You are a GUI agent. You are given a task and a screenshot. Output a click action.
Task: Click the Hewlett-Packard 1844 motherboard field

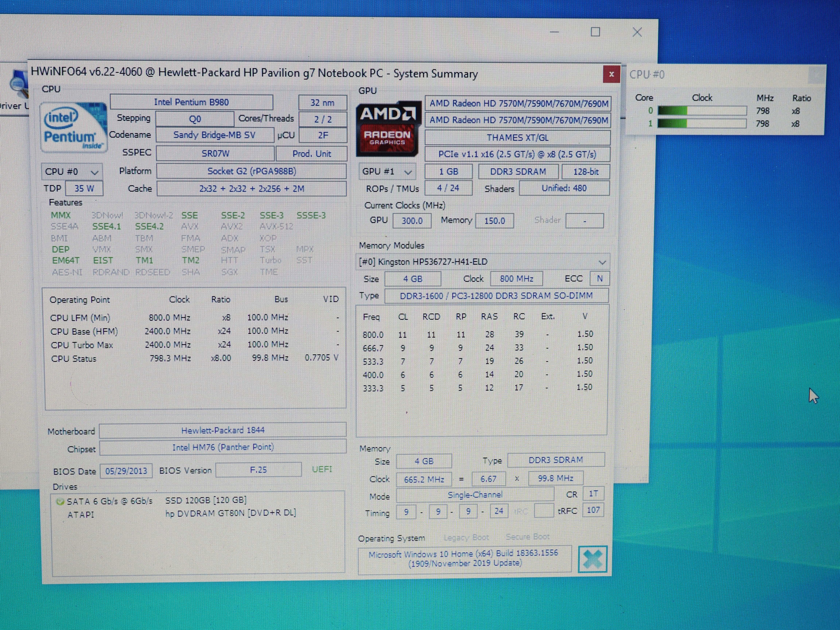click(223, 430)
